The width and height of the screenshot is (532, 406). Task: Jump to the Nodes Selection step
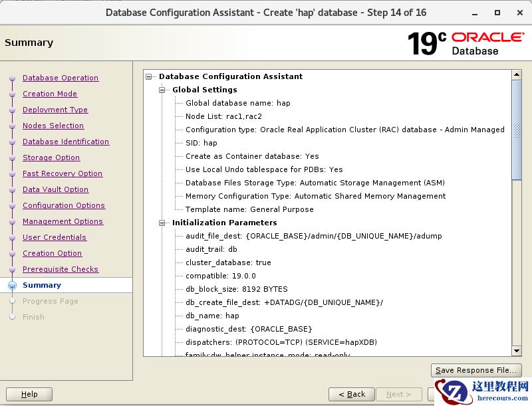[53, 126]
